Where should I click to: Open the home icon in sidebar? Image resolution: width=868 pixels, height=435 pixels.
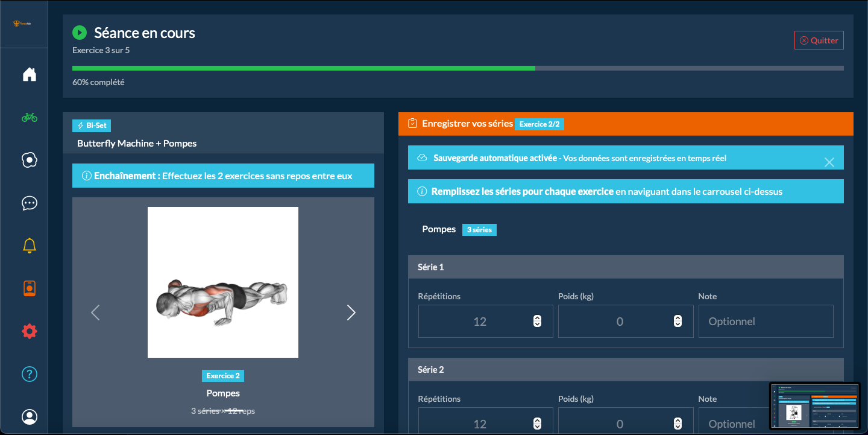(x=30, y=75)
